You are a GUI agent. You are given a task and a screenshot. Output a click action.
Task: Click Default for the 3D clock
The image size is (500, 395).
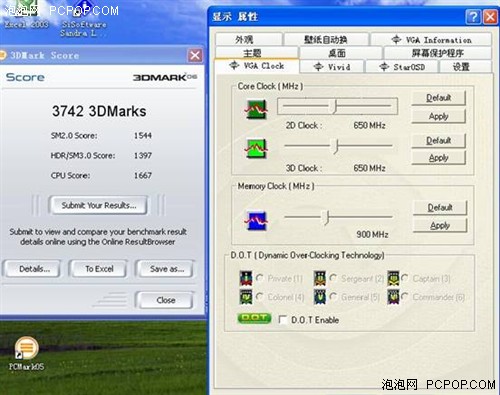point(439,140)
